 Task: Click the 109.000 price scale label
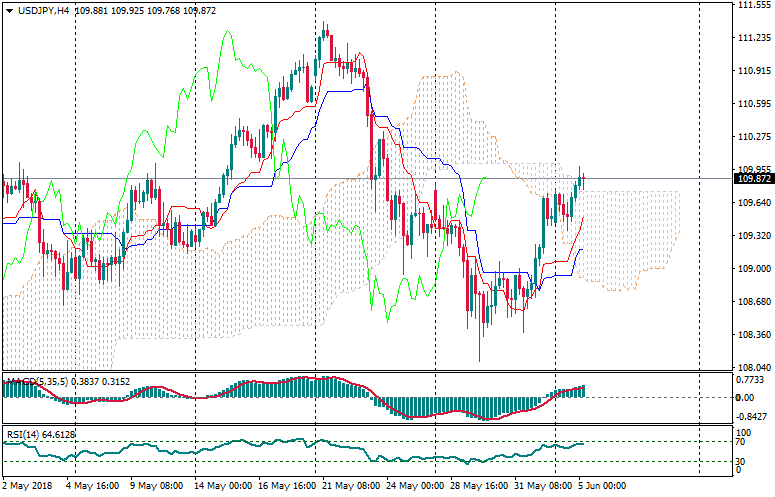[752, 269]
